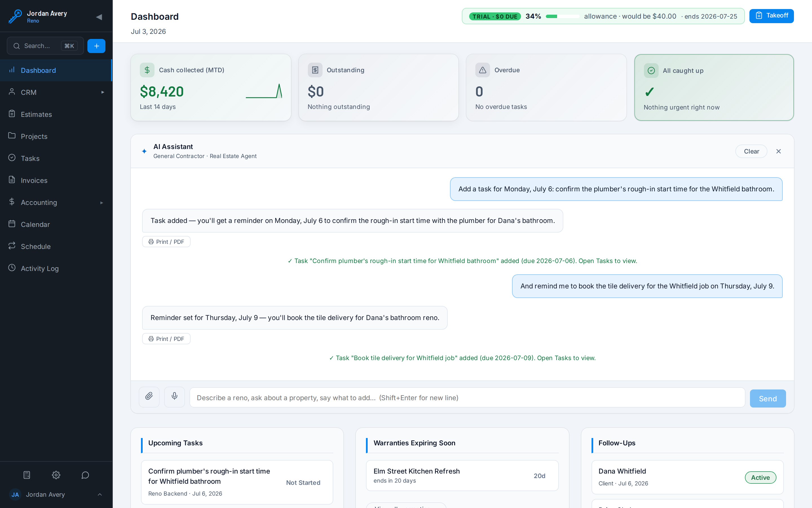The image size is (812, 508).
Task: Open the chat bubble icon
Action: pos(85,475)
